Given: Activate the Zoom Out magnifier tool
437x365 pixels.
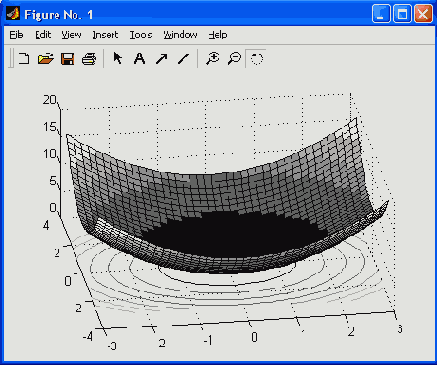Looking at the screenshot, I should coord(234,59).
